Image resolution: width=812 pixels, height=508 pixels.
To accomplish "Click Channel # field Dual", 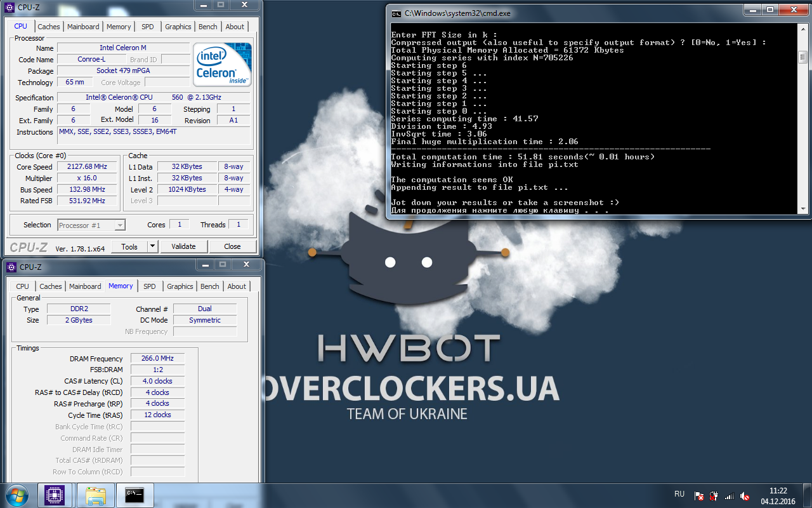I will tap(205, 309).
